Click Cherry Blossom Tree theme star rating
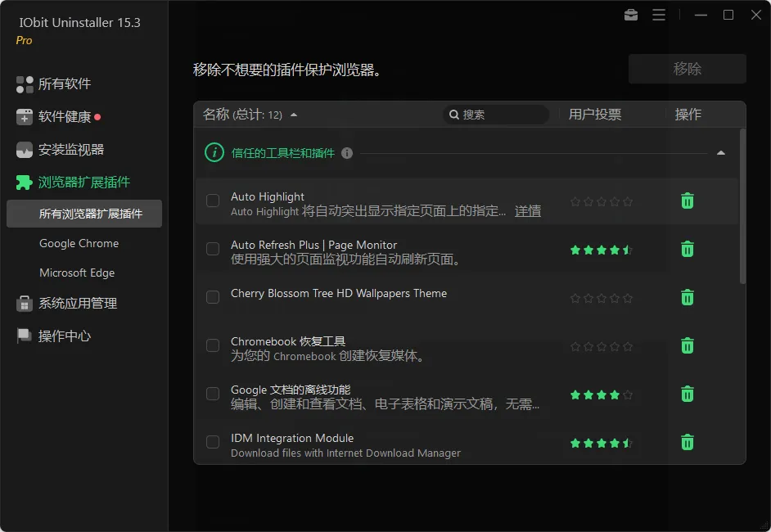 [x=602, y=298]
